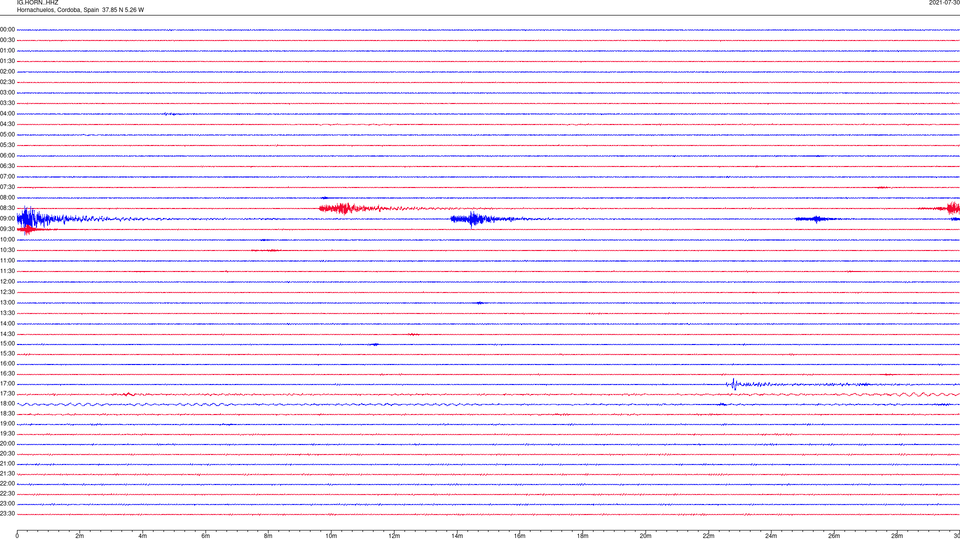Select the 08:00 trace time label
960x540 pixels.
(x=7, y=198)
